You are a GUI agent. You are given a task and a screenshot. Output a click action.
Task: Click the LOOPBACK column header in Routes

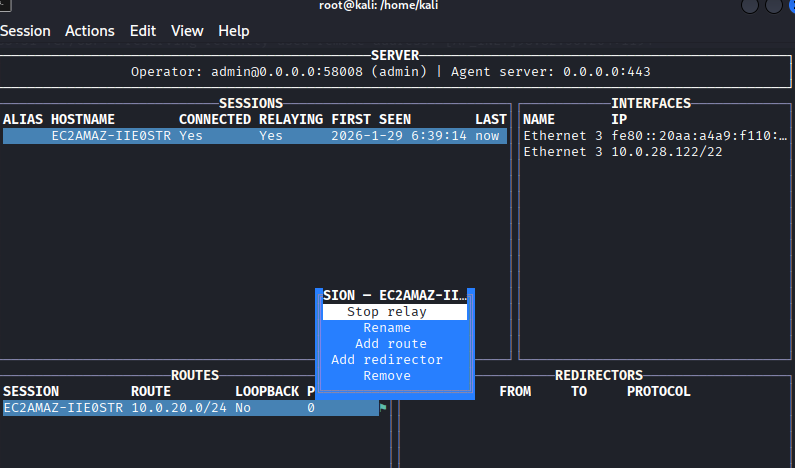coord(266,392)
